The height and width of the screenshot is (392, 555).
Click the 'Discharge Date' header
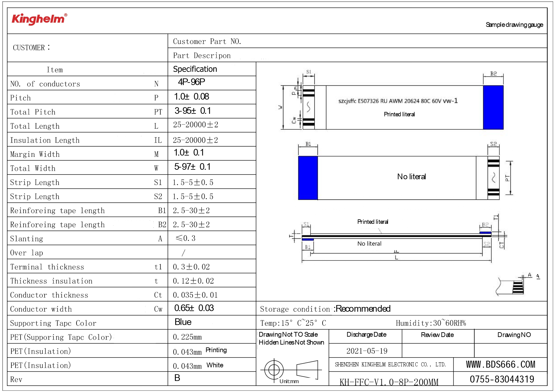click(x=367, y=334)
